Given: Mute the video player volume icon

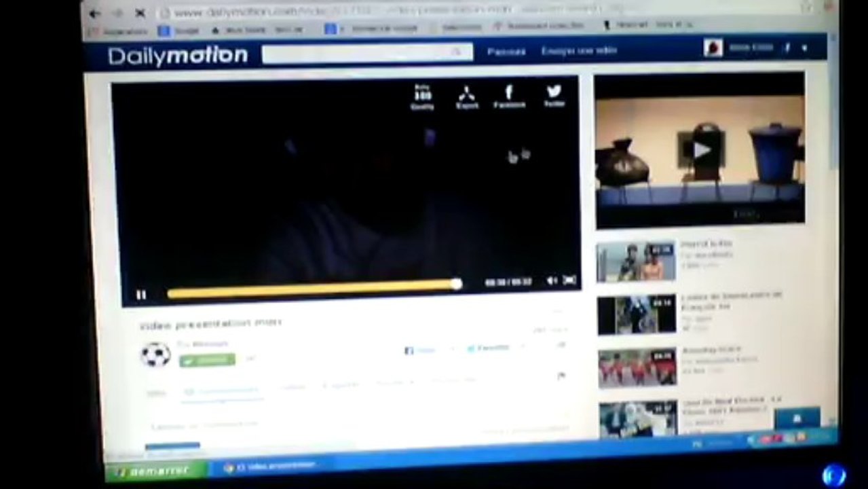Looking at the screenshot, I should 552,280.
